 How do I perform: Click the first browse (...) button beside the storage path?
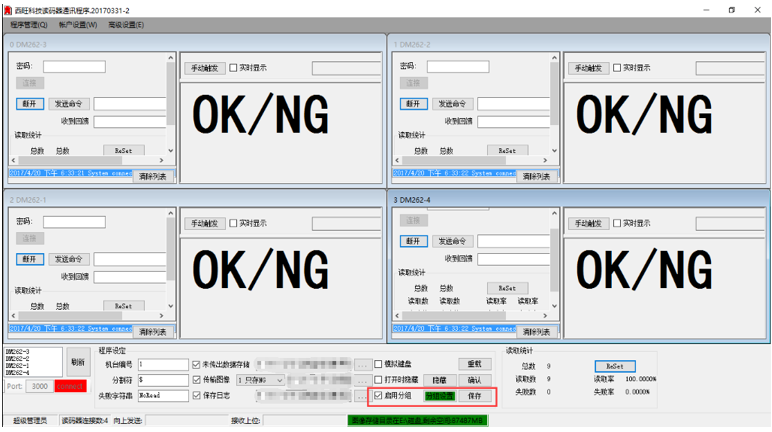tap(362, 365)
